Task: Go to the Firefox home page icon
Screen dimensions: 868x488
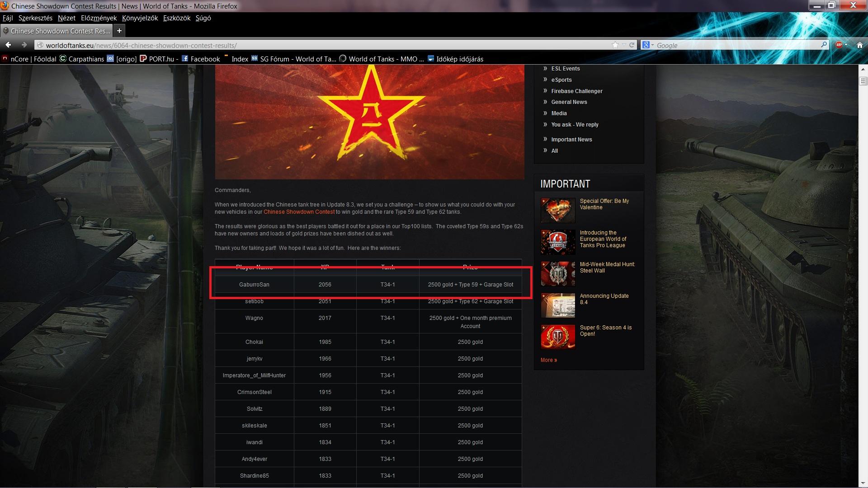Action: click(860, 45)
